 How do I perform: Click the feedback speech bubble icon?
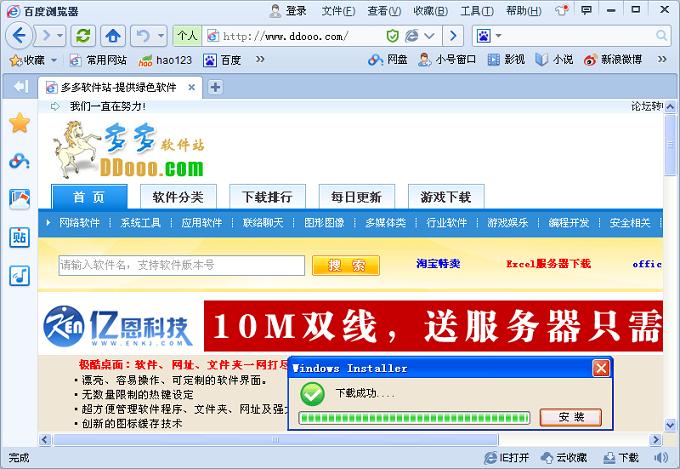click(586, 10)
